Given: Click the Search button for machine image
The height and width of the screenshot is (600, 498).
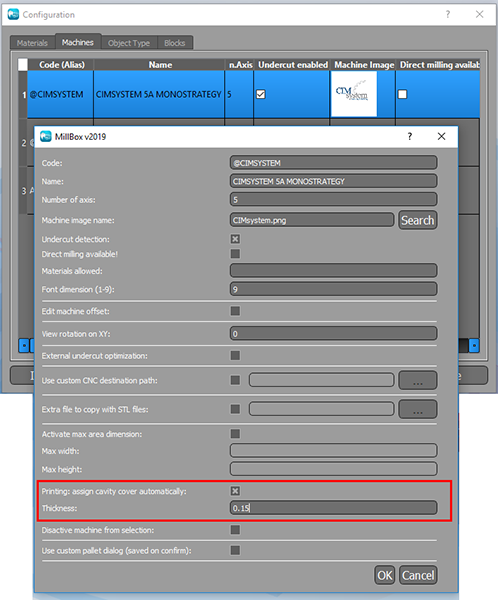Looking at the screenshot, I should (x=418, y=220).
